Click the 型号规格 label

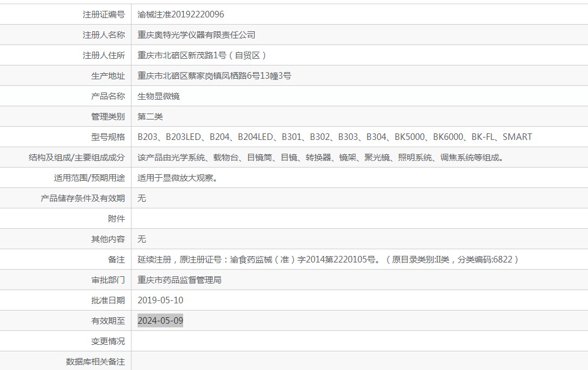tap(108, 137)
